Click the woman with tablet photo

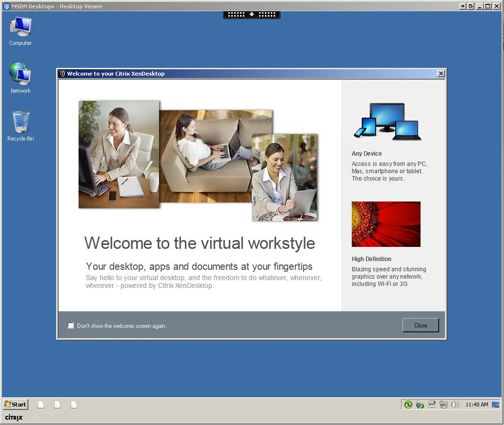[285, 178]
